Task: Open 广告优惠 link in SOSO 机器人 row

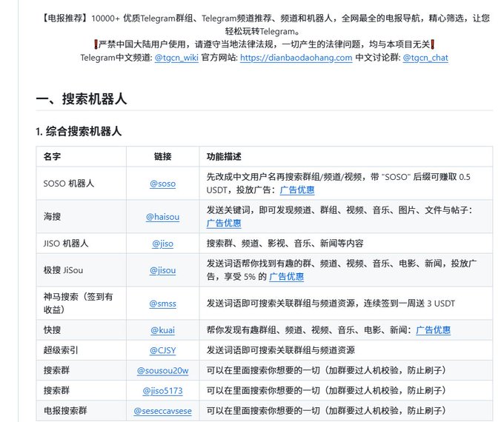Action: [297, 190]
